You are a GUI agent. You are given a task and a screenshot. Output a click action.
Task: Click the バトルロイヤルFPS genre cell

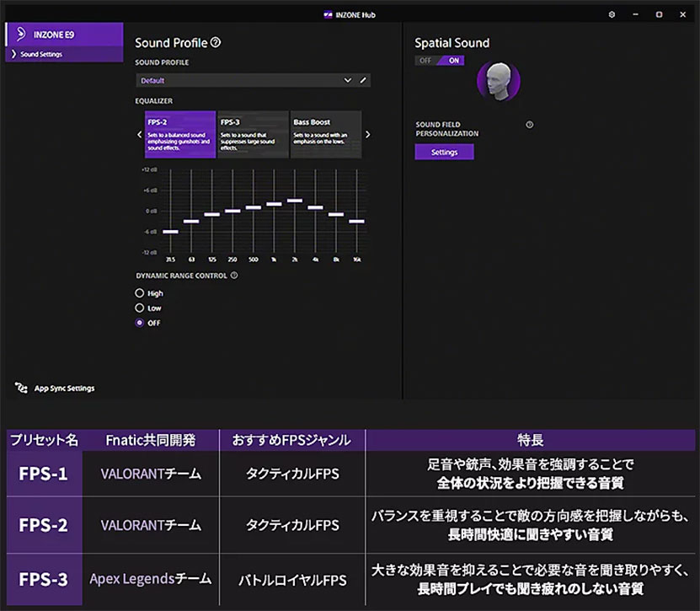point(292,580)
